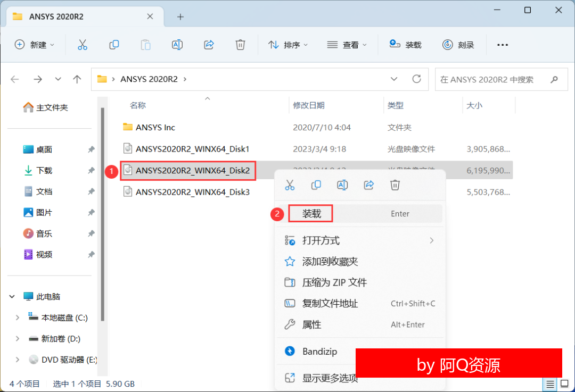575x392 pixels.
Task: Click the toolbar 装载 (Mount) button
Action: click(x=405, y=45)
